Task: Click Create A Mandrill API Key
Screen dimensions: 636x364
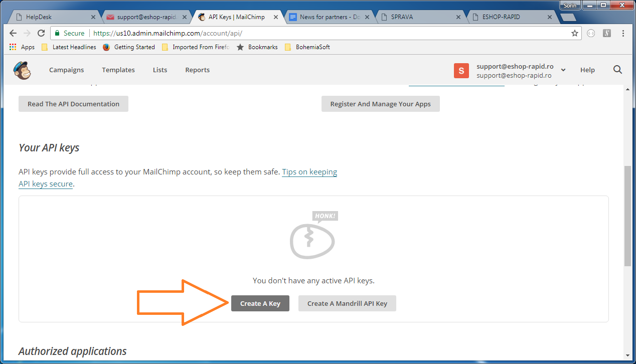Action: pyautogui.click(x=347, y=303)
